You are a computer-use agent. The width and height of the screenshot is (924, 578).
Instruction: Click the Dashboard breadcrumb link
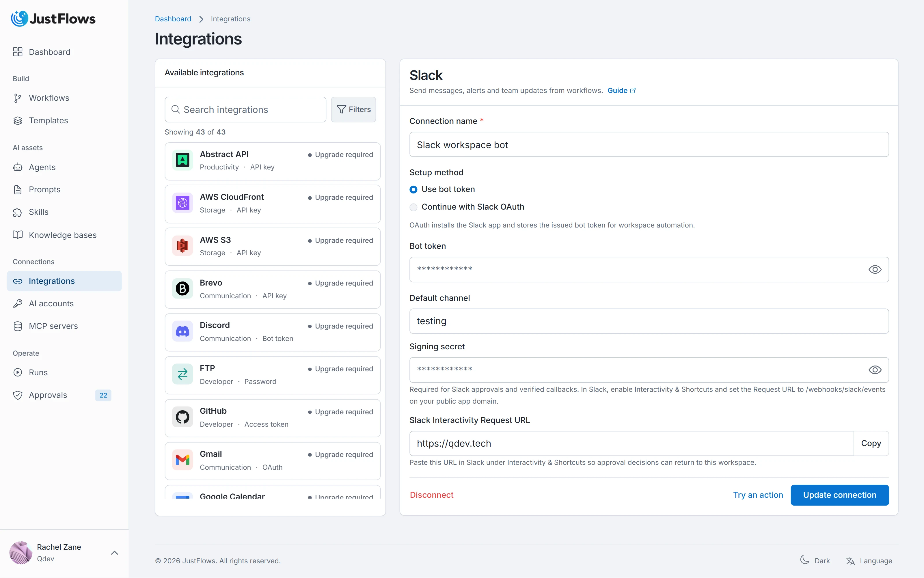pyautogui.click(x=173, y=19)
